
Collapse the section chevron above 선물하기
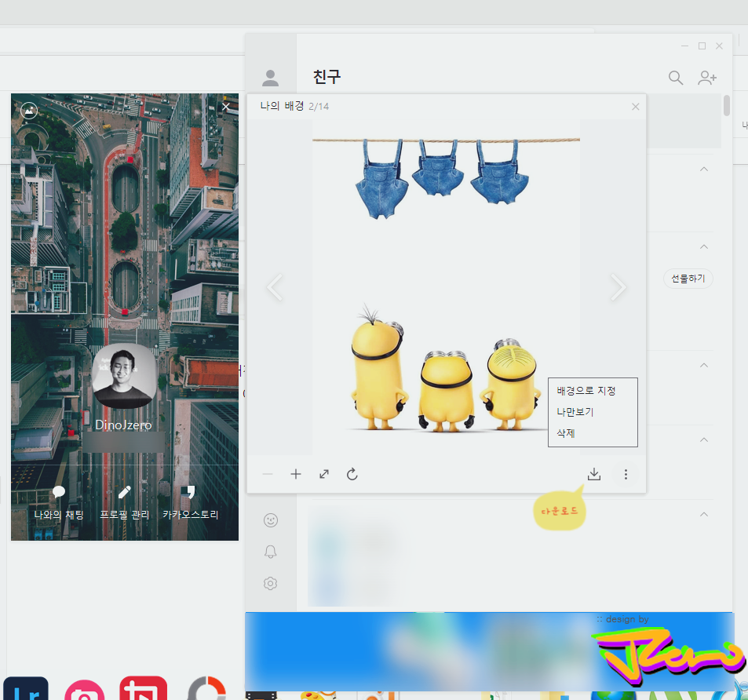coord(703,246)
